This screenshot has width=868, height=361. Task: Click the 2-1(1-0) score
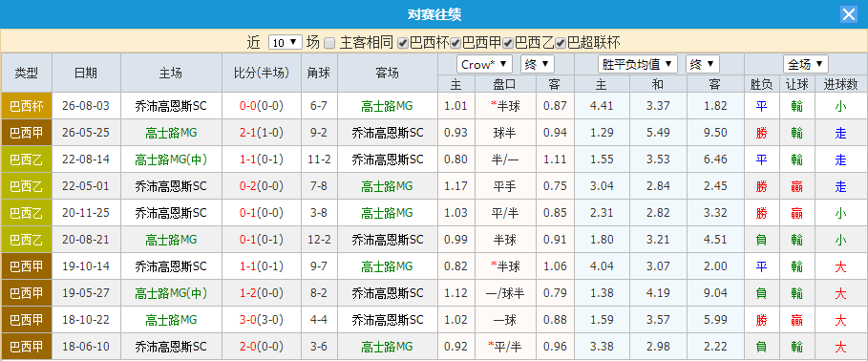coord(262,133)
